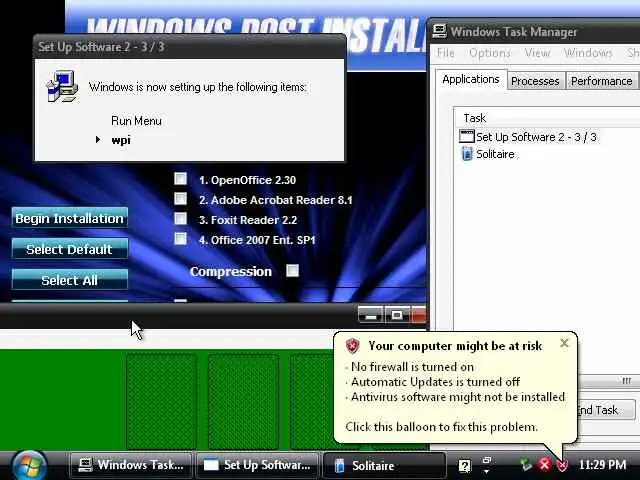Click the 'wpi' item text

(121, 140)
